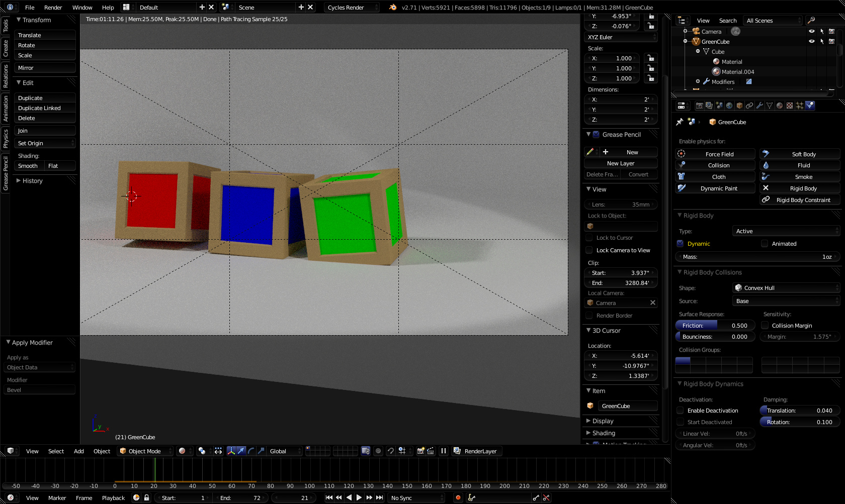Viewport: 845px width, 504px height.
Task: Open the Object properties cube tab
Action: coord(739,106)
